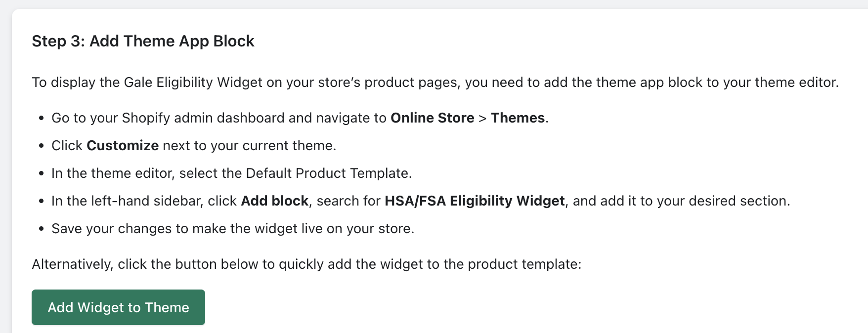Click the bold HSA/FSA Eligibility Widget text
Screen dimensions: 868x333
tap(475, 201)
